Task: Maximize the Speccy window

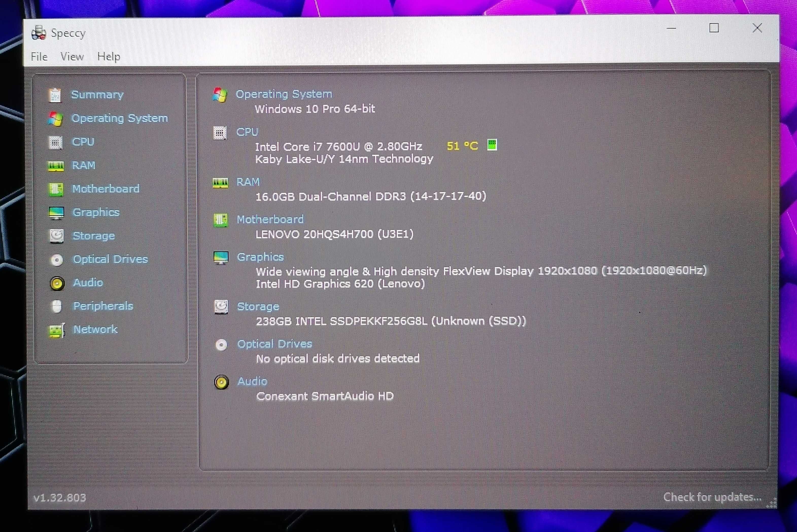Action: pyautogui.click(x=714, y=28)
